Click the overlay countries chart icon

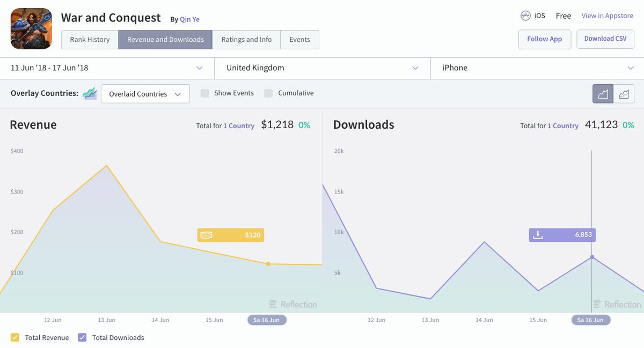click(x=90, y=94)
